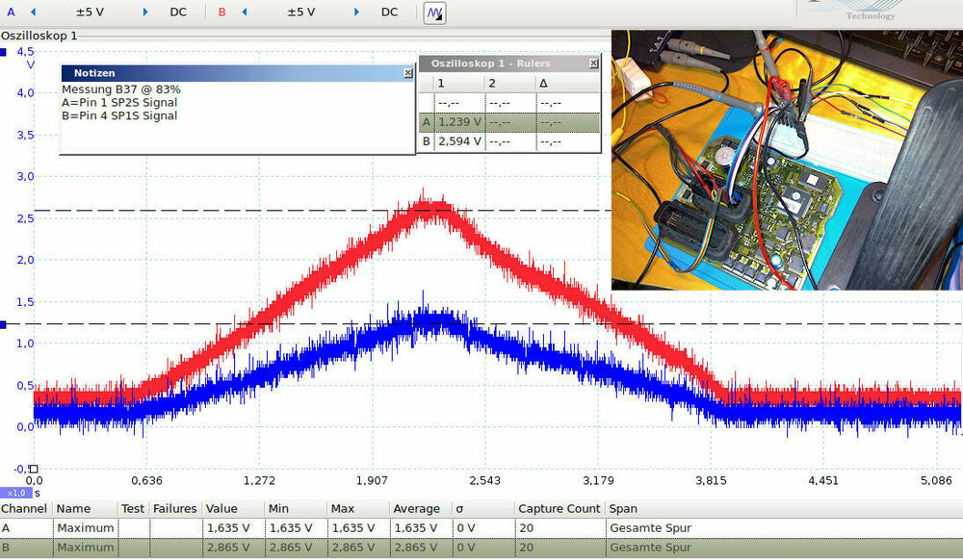Select Channel B Maximum measurement row
The height and width of the screenshot is (560, 963).
pyautogui.click(x=289, y=547)
